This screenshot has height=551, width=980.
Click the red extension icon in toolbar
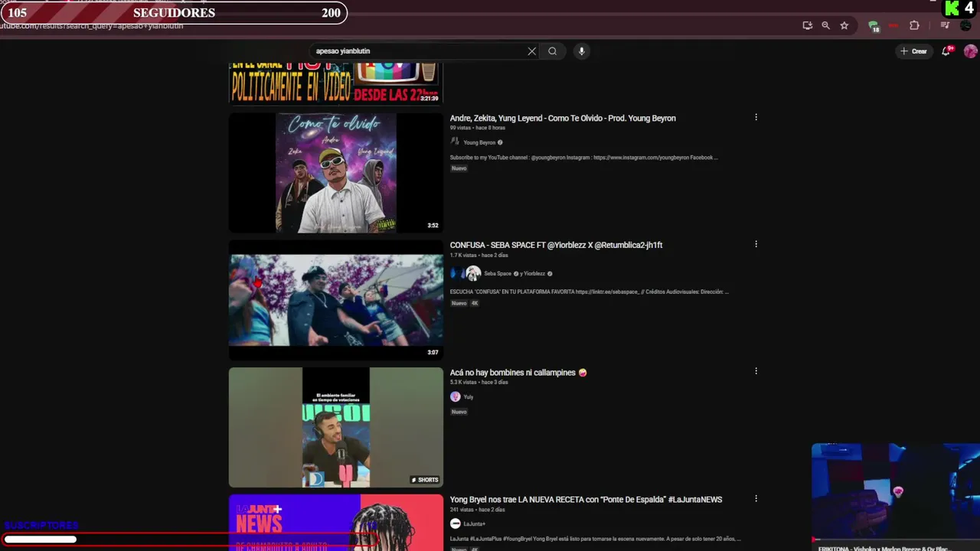pyautogui.click(x=893, y=25)
